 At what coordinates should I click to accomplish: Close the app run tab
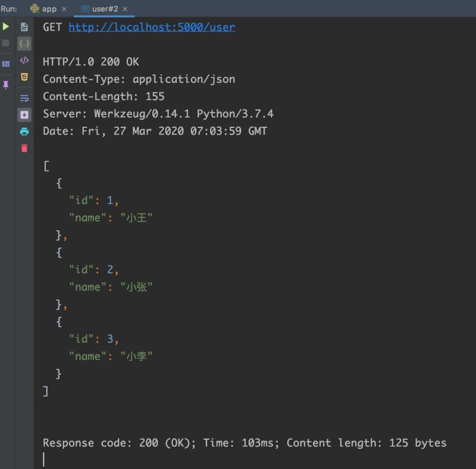pyautogui.click(x=64, y=9)
